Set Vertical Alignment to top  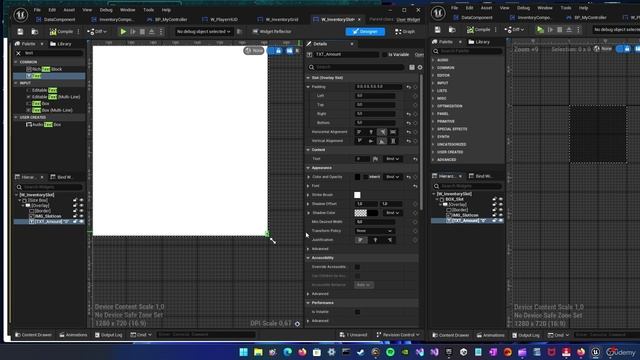coord(359,141)
